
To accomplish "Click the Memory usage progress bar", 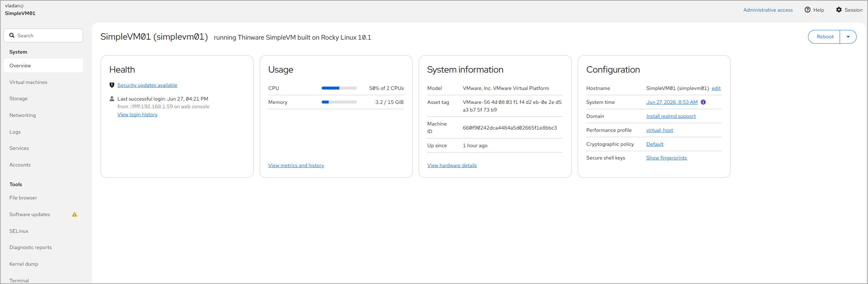I will (339, 102).
